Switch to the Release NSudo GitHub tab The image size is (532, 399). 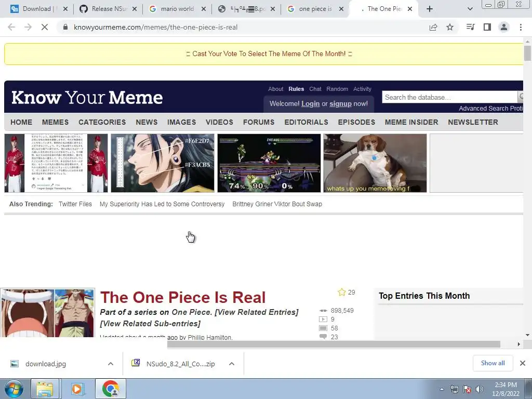(x=108, y=9)
